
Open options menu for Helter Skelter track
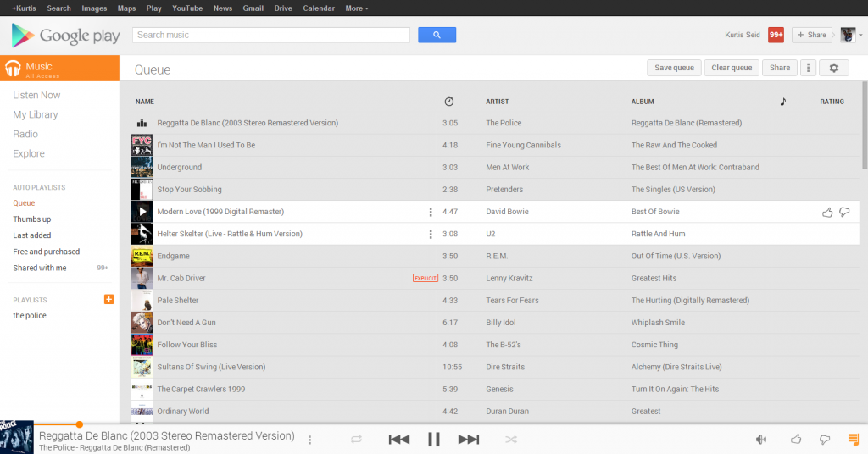click(431, 234)
